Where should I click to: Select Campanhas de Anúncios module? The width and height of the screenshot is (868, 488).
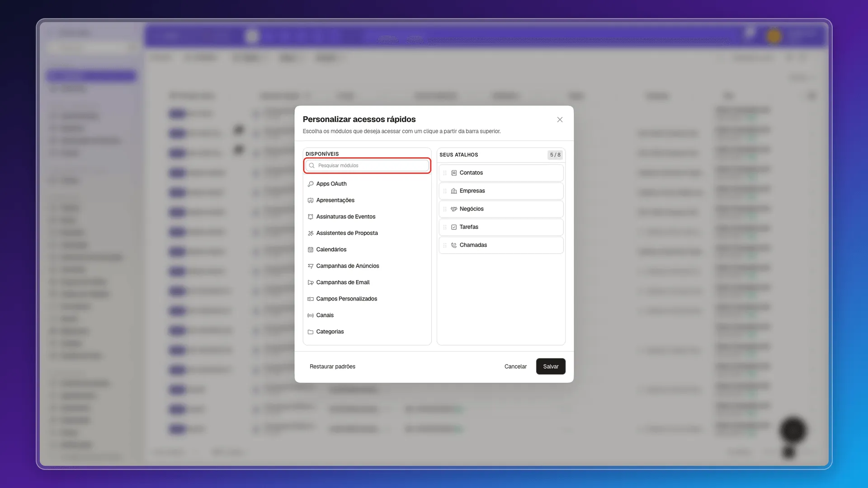coord(367,266)
